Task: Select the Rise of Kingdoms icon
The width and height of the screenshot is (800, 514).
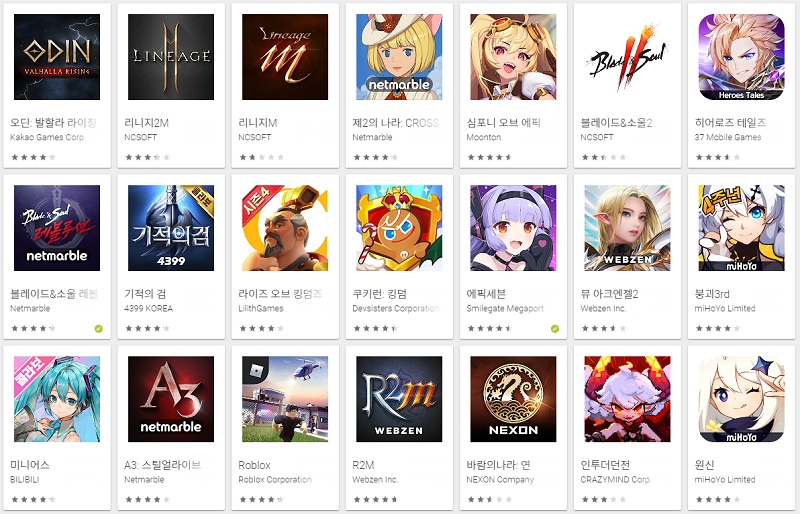Action: [285, 228]
